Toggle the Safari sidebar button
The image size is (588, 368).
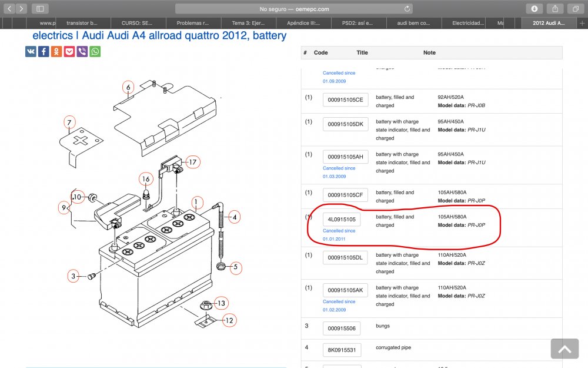40,9
